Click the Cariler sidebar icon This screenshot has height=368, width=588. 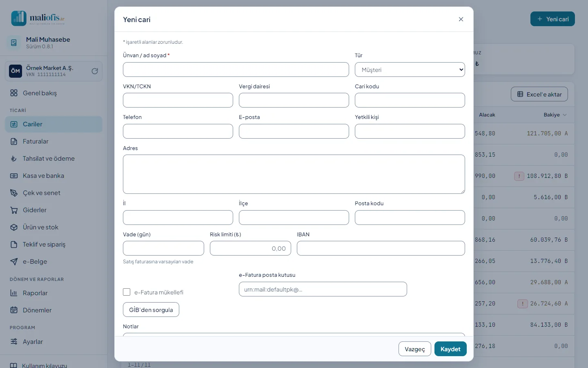[x=14, y=124]
